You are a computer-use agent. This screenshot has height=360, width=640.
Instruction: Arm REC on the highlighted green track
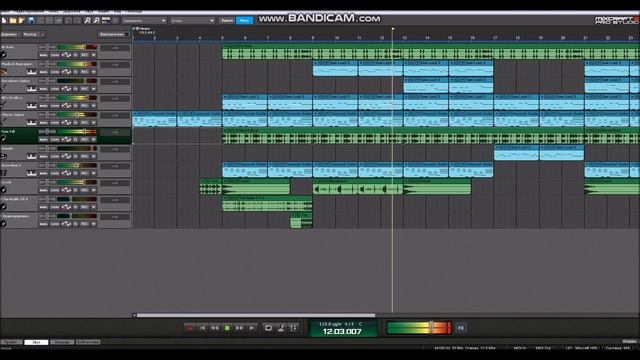point(84,139)
